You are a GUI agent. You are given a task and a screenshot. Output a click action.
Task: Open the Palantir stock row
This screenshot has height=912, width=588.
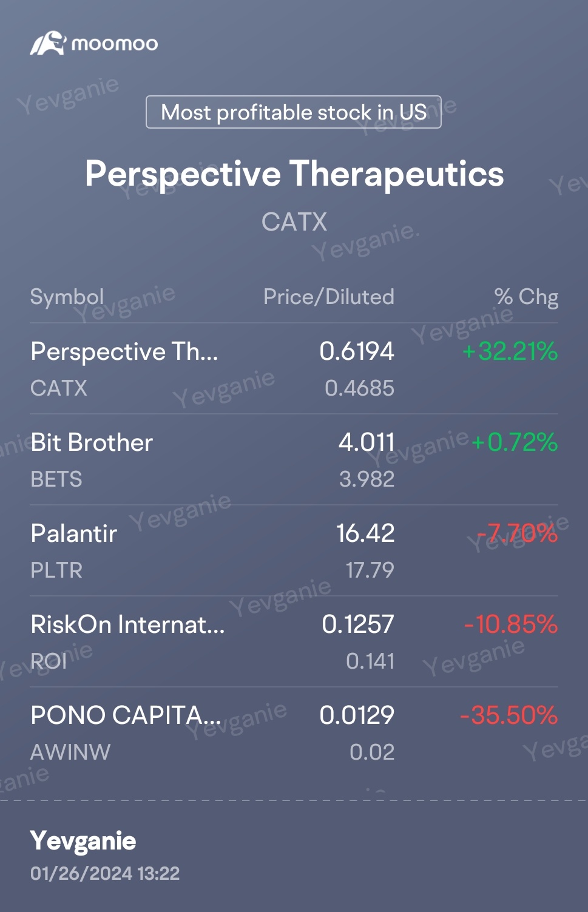(x=294, y=551)
